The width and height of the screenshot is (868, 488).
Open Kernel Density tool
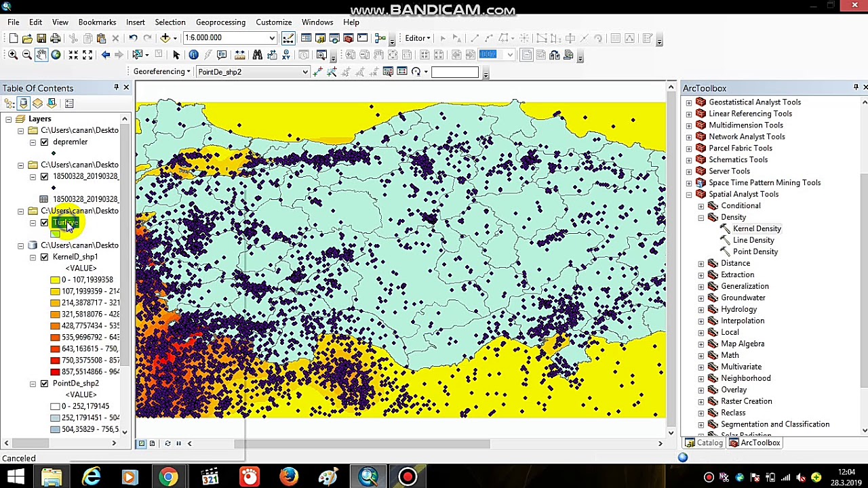point(757,228)
